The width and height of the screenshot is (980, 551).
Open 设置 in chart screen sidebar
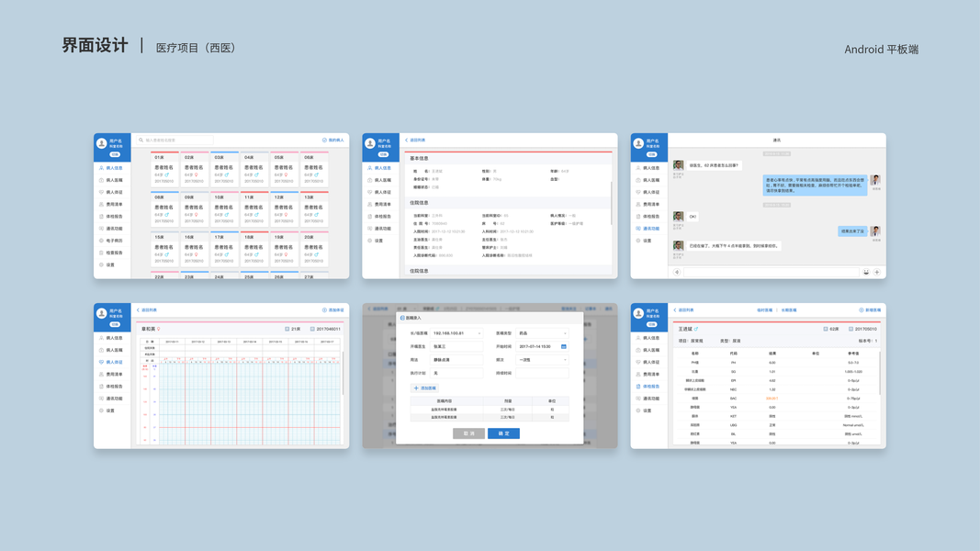112,410
